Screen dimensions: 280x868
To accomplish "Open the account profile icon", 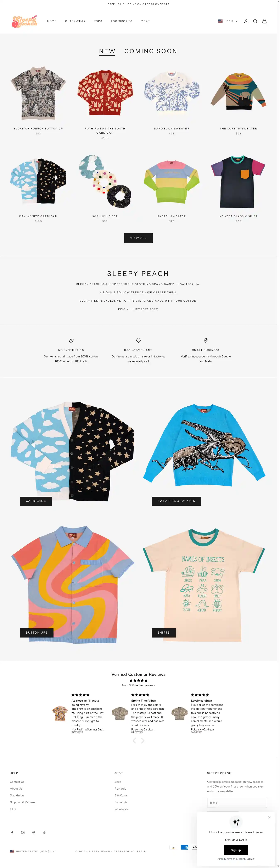I will (246, 21).
